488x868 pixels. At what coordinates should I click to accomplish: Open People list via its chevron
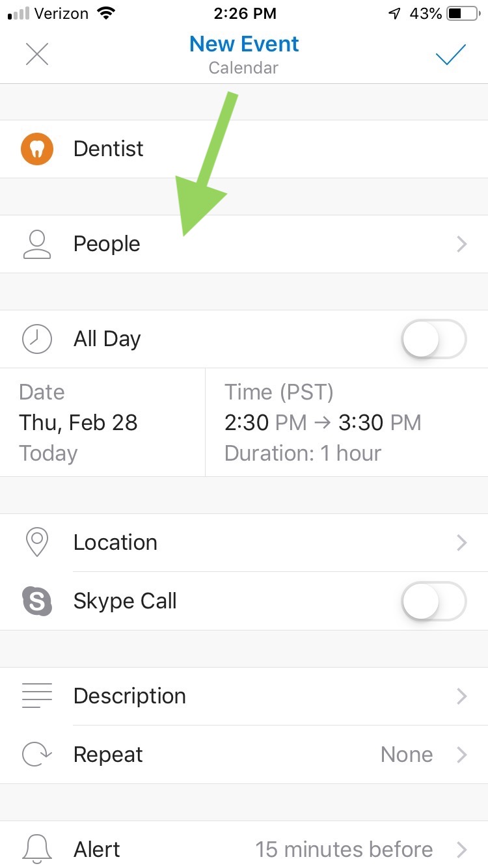pyautogui.click(x=461, y=244)
